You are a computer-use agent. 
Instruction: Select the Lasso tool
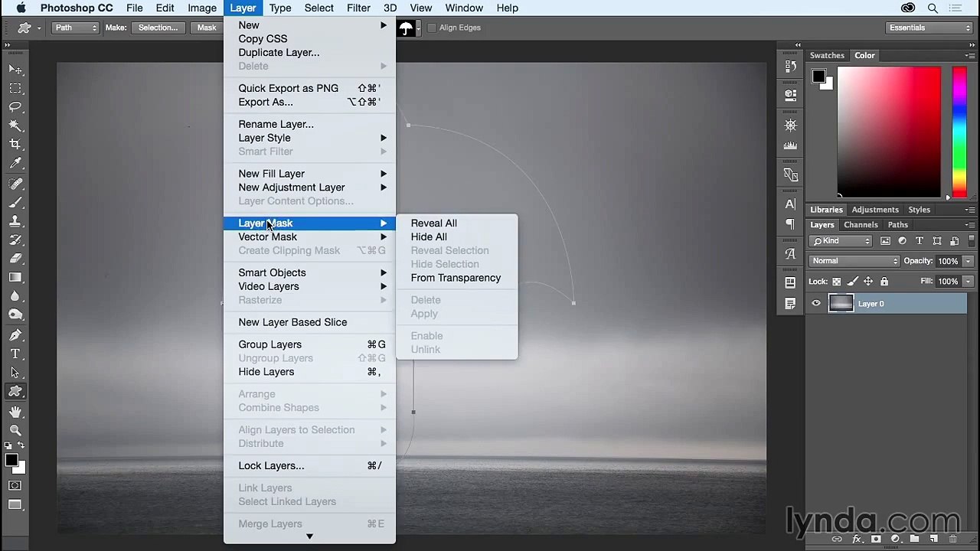(15, 106)
